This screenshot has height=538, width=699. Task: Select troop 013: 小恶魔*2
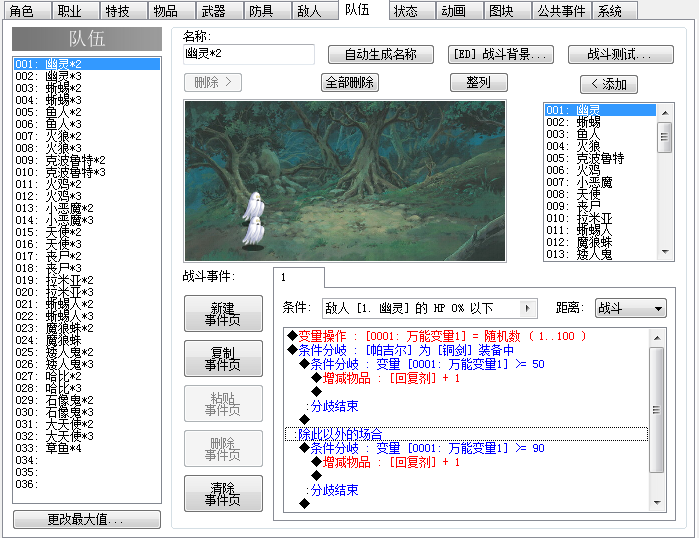click(87, 208)
